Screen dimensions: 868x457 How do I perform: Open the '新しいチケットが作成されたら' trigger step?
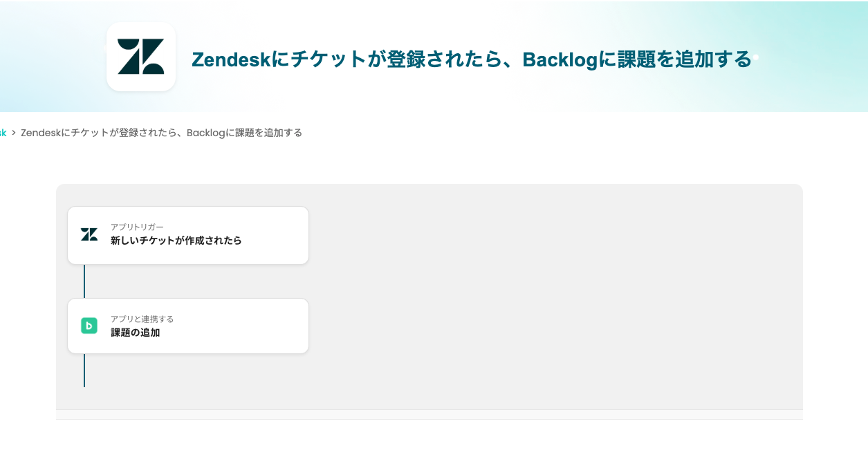pyautogui.click(x=176, y=241)
